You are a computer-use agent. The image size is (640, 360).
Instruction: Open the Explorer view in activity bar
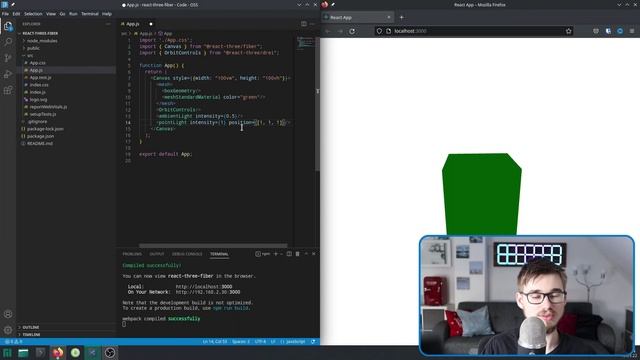coord(8,26)
